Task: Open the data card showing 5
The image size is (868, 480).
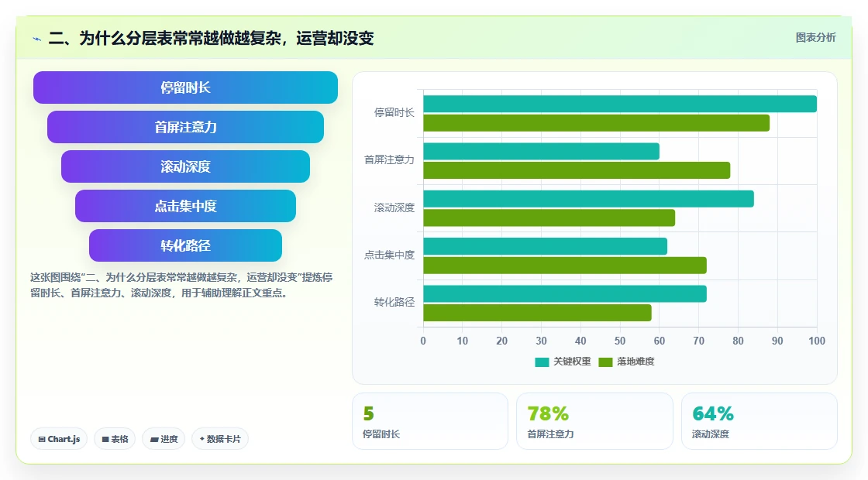Action: (x=430, y=421)
